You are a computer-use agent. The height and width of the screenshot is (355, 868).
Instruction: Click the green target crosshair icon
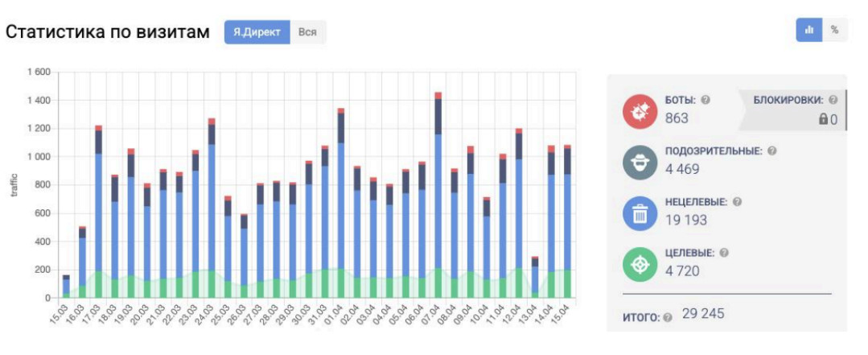point(640,265)
